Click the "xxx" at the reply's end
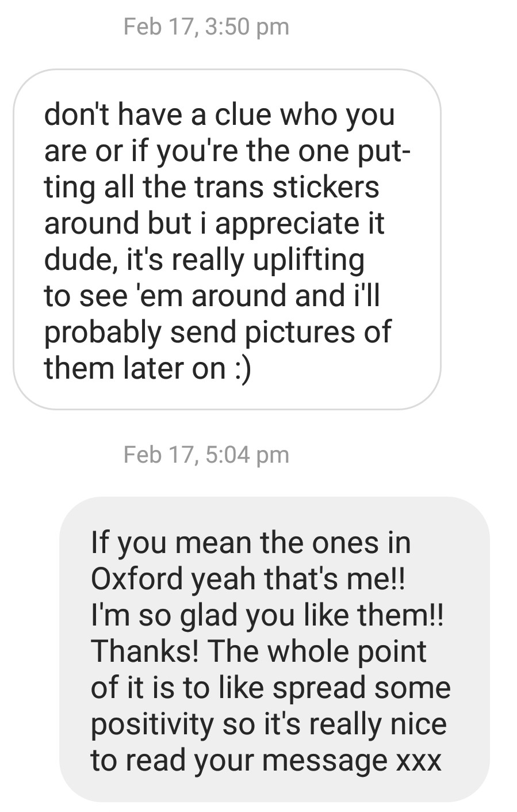 [x=419, y=760]
